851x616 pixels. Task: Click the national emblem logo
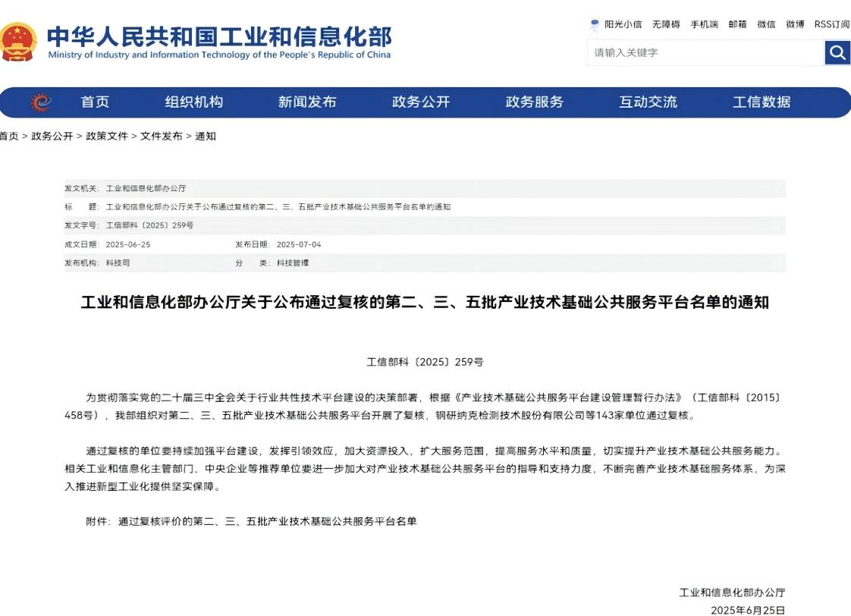18,41
